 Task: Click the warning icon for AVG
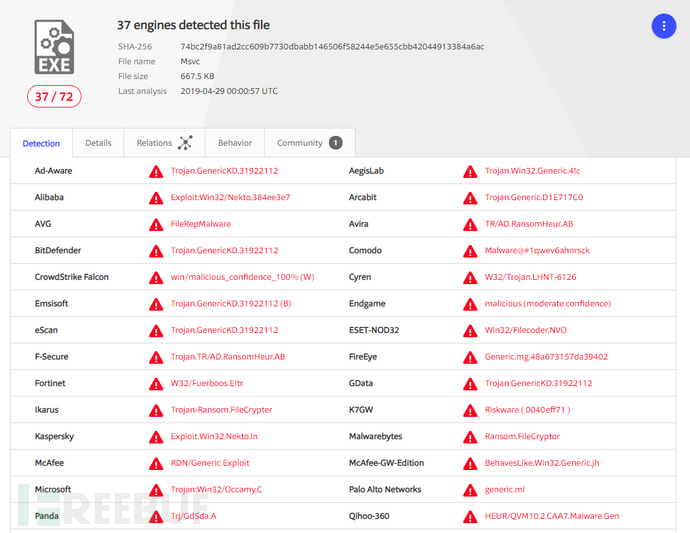coord(156,224)
